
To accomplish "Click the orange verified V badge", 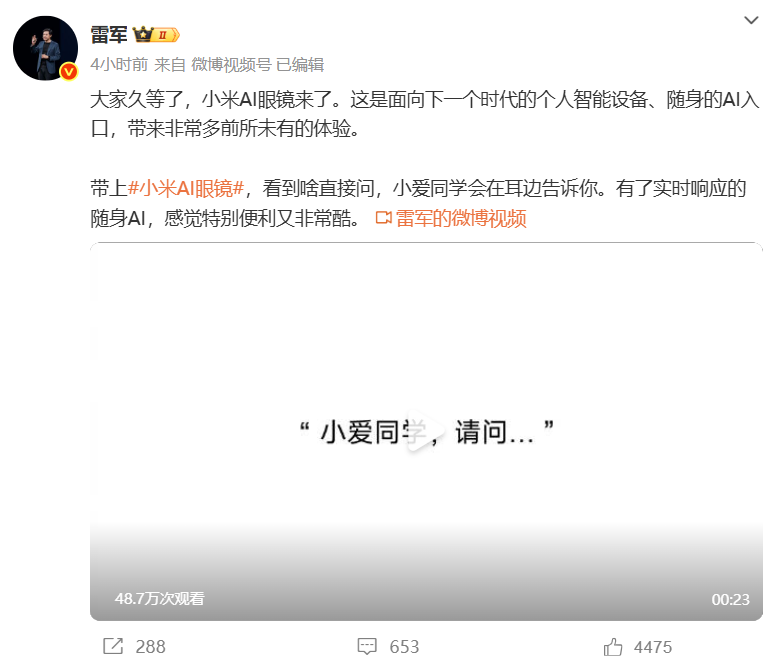I will coord(69,71).
